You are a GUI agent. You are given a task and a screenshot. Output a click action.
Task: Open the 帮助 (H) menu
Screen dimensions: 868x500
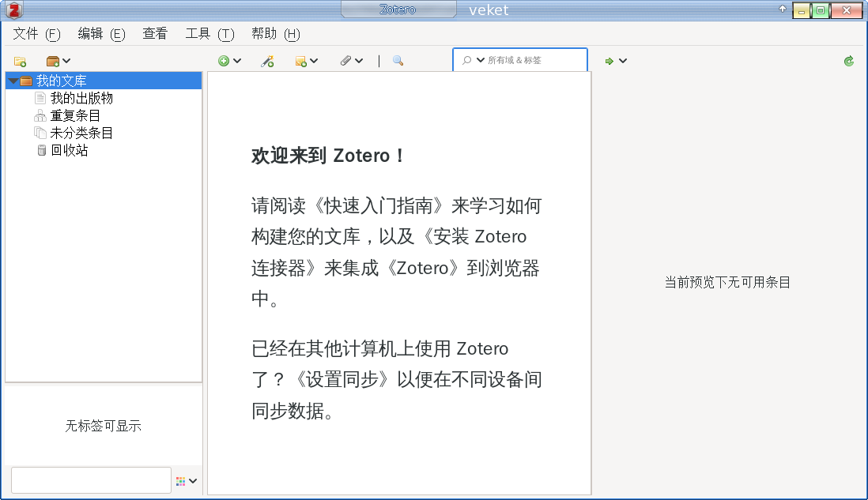tap(275, 34)
